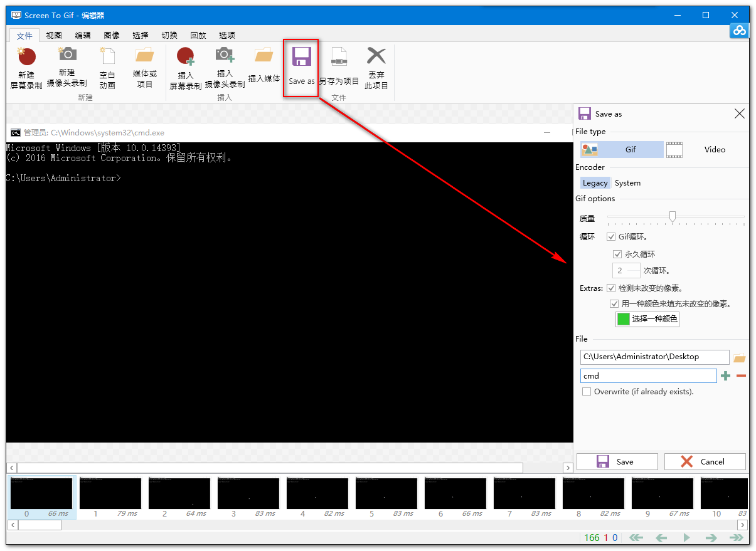
Task: Play the animation preview
Action: coord(686,538)
